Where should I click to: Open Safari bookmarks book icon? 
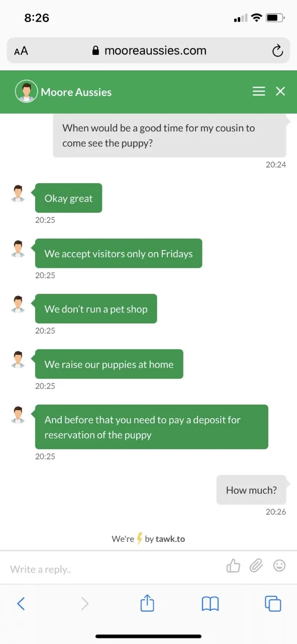coord(210,604)
